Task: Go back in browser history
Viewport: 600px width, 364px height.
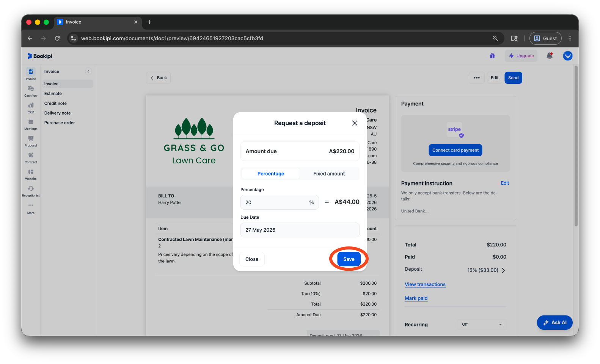Action: 30,38
